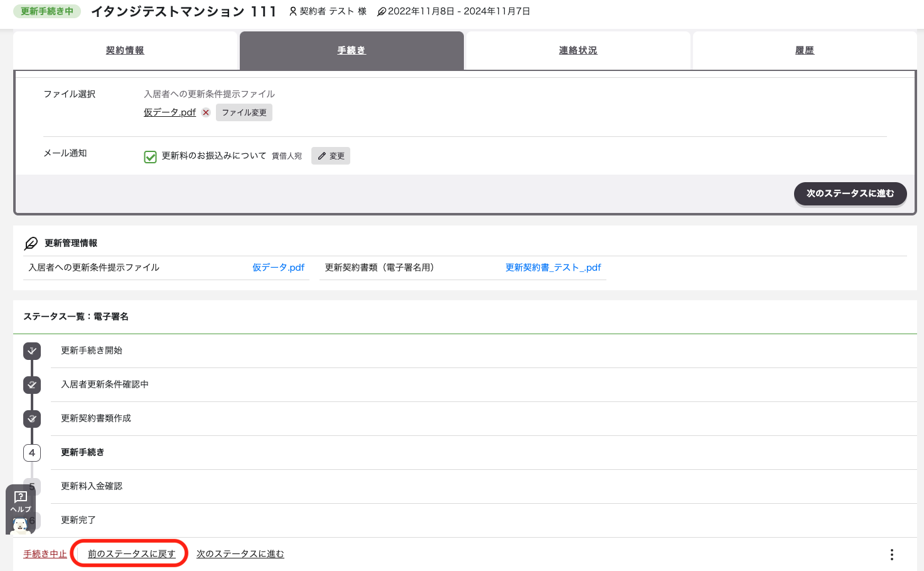Image resolution: width=924 pixels, height=571 pixels.
Task: Click the completed step icon for 更新手続き開始
Action: click(32, 351)
